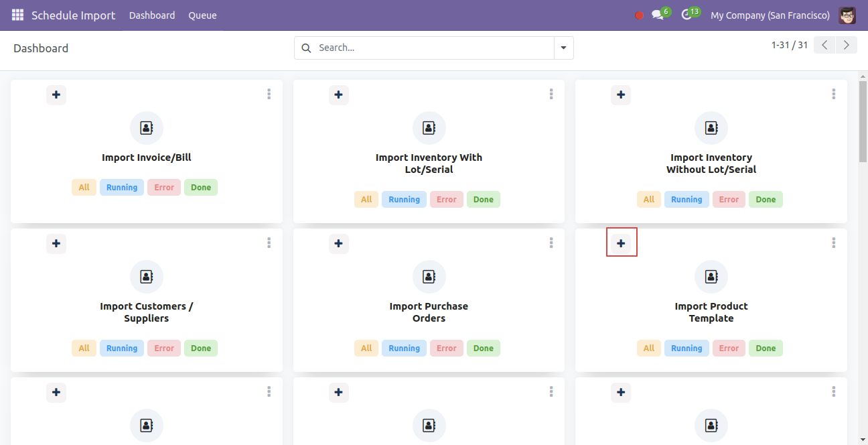This screenshot has width=868, height=445.
Task: Open the Dashboard menu
Action: coord(152,15)
